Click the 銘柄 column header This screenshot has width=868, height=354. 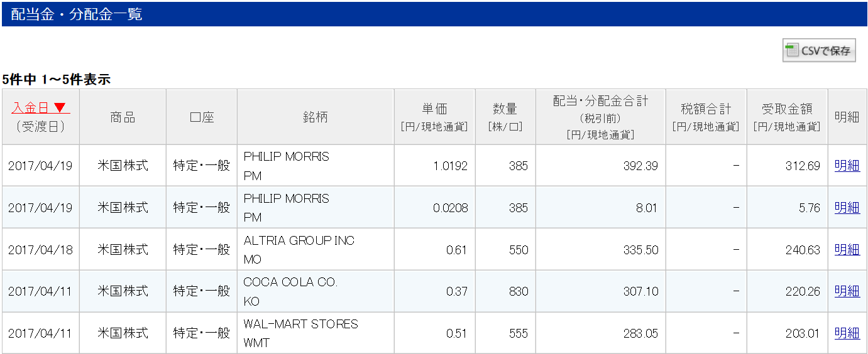pos(315,117)
